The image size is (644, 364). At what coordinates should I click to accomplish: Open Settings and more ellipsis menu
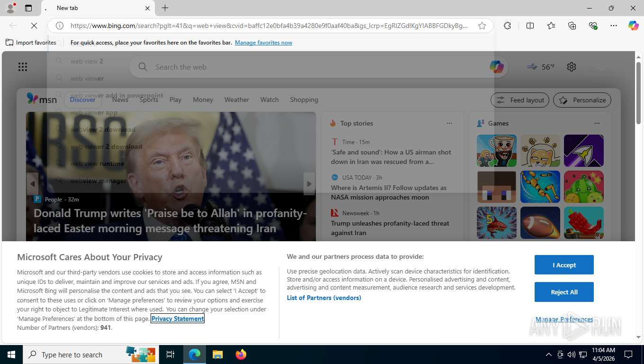click(x=614, y=26)
